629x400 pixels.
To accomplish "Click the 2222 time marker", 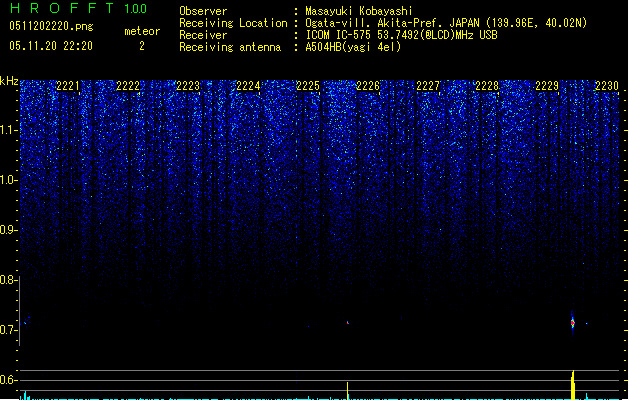I will point(128,86).
